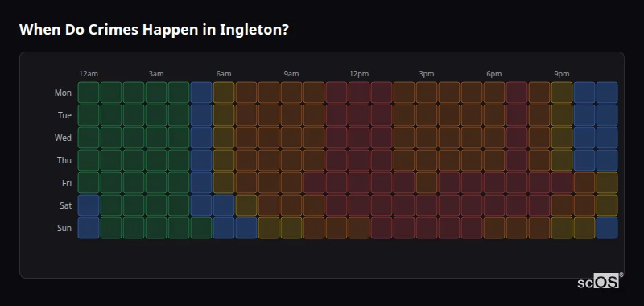Viewport: 644px width, 306px height.
Task: Click the Tuesday 9am orange cell
Action: pyautogui.click(x=291, y=115)
